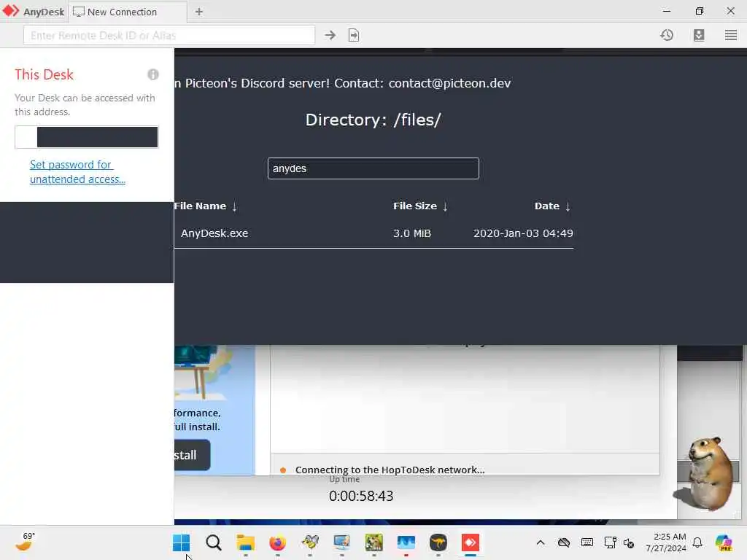The width and height of the screenshot is (747, 560).
Task: Click the blue graph monitor taskbar icon
Action: (x=406, y=542)
